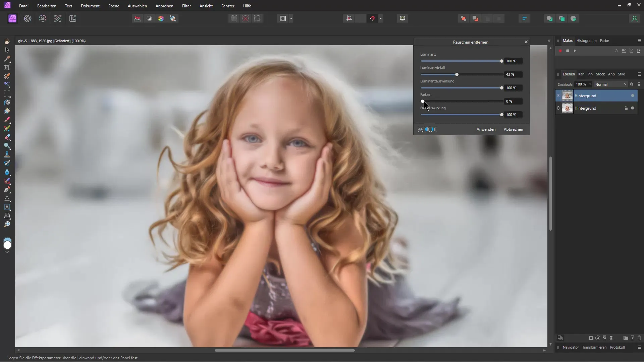
Task: Select the Dodge Brush tool
Action: (x=7, y=146)
